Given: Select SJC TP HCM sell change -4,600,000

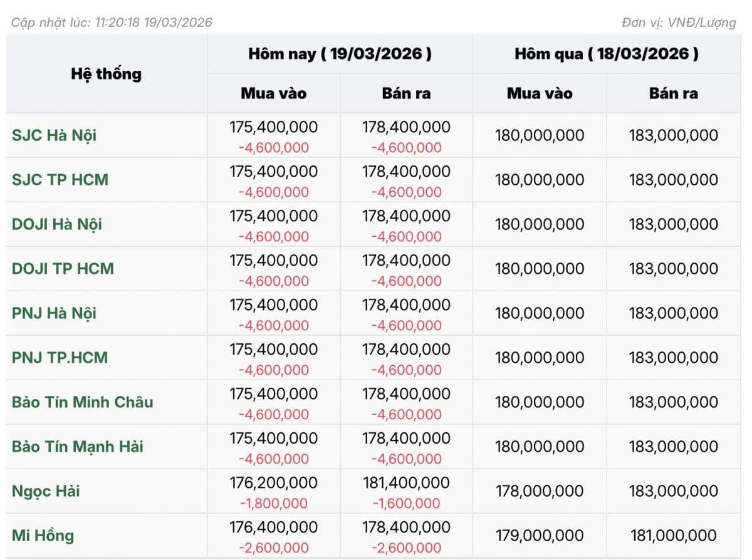Looking at the screenshot, I should 406,192.
